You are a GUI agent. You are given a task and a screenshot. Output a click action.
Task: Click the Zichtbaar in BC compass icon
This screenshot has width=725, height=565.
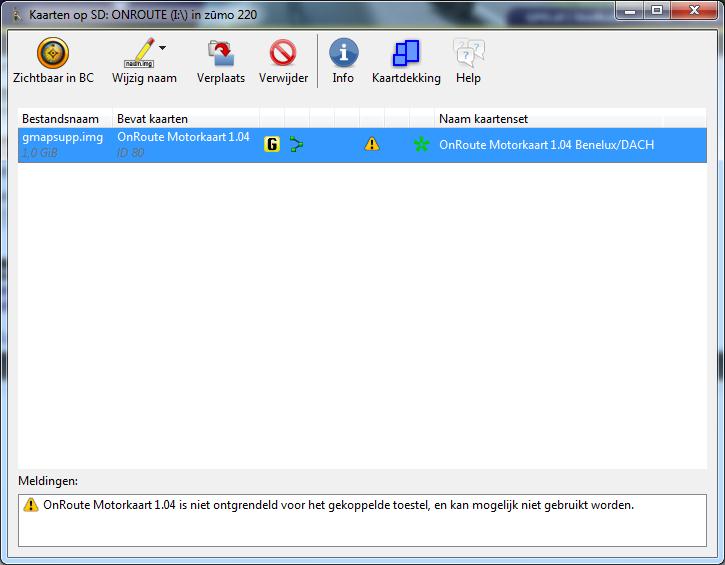click(53, 53)
